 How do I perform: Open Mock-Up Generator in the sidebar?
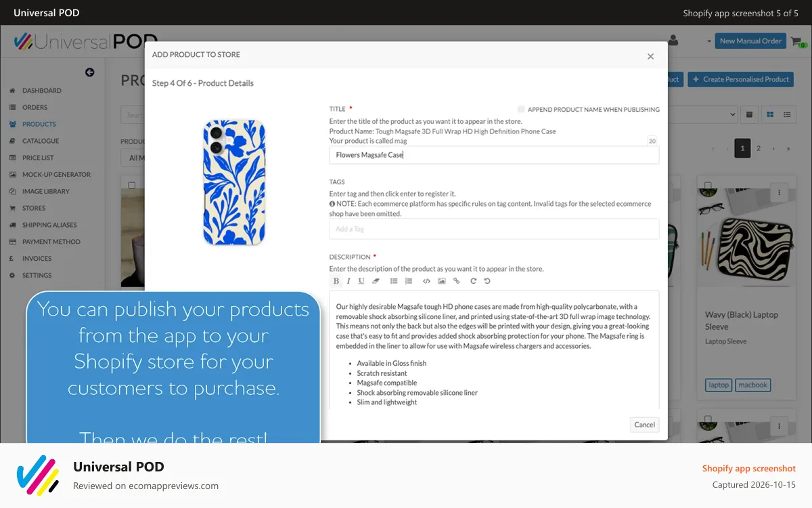(56, 174)
